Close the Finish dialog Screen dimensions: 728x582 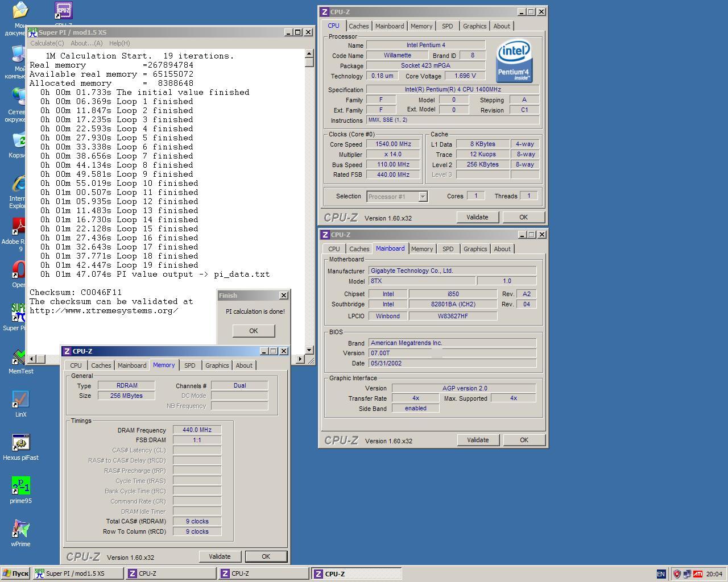pos(284,296)
